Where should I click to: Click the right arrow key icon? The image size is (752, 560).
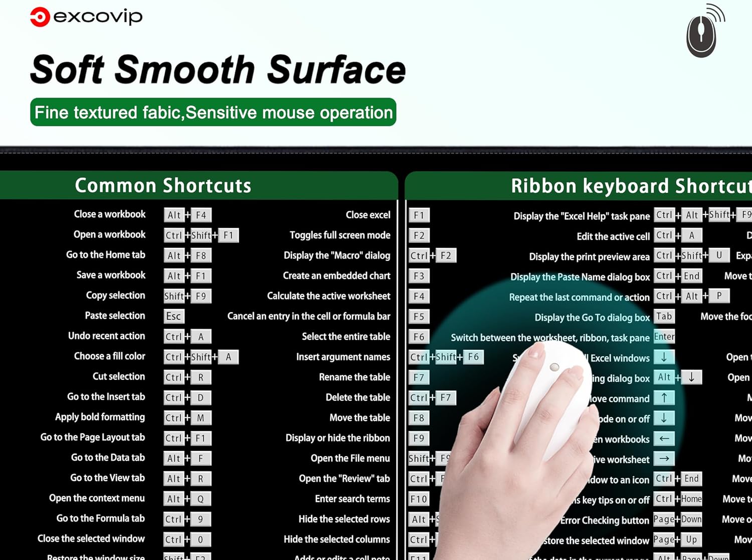(664, 459)
